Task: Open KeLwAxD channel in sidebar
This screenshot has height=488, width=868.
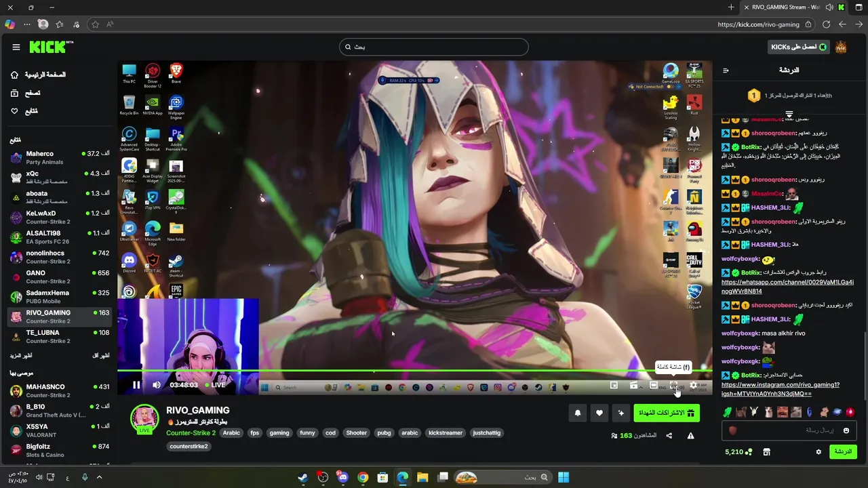Action: point(60,218)
